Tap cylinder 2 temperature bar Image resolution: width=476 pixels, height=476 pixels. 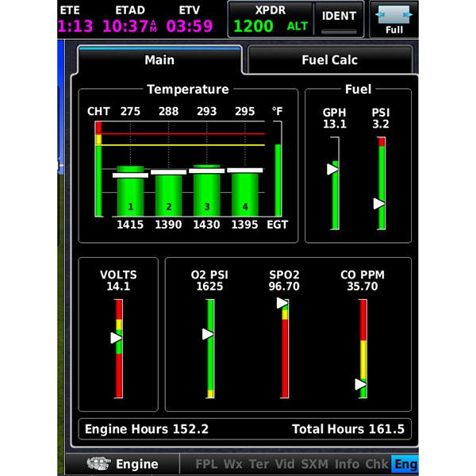[168, 194]
